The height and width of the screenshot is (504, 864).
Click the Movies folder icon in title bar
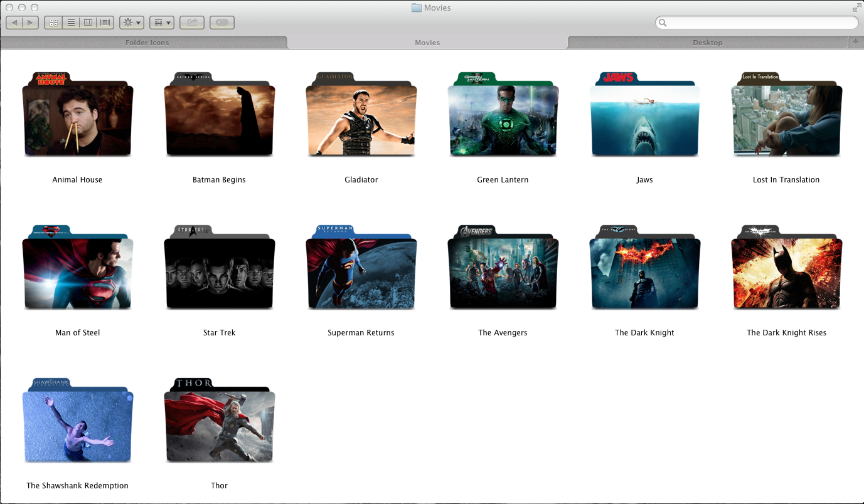[417, 8]
